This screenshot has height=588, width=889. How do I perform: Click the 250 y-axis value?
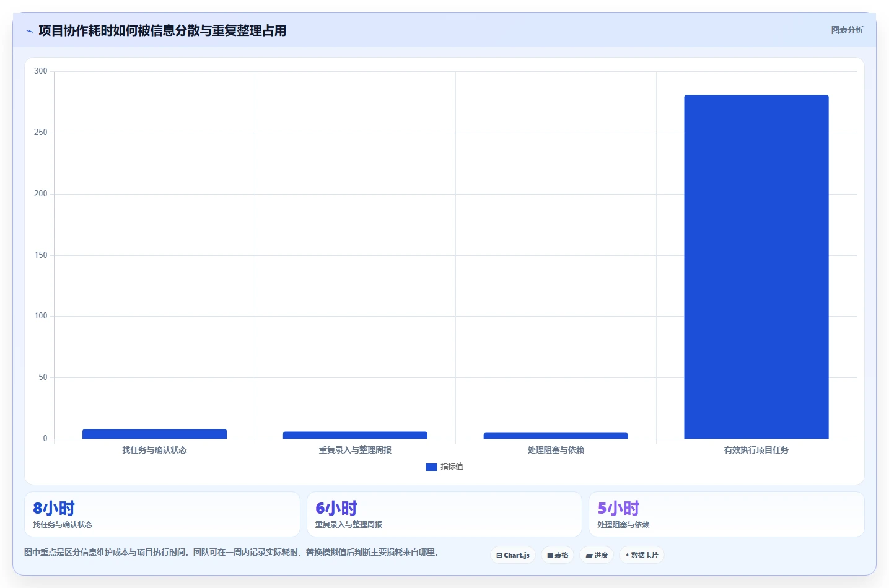pos(41,133)
